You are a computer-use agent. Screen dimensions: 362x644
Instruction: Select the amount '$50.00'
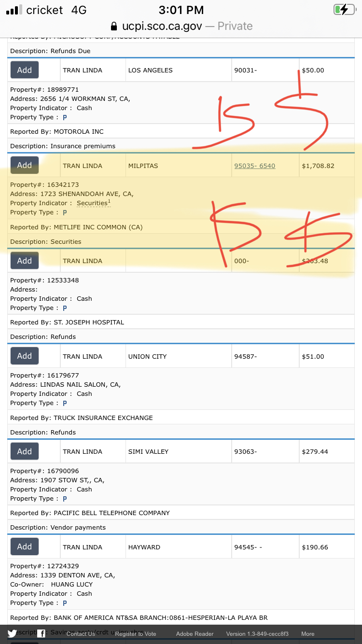pyautogui.click(x=313, y=70)
